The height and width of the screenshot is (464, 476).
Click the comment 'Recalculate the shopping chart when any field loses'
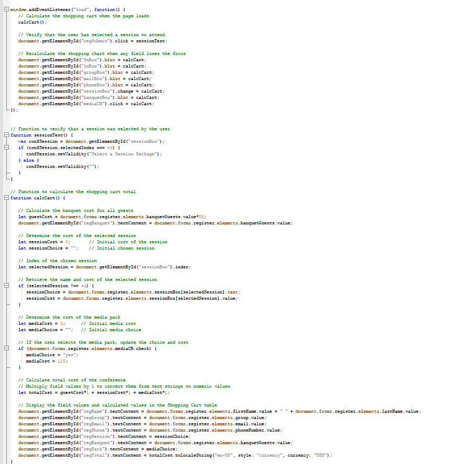[101, 53]
